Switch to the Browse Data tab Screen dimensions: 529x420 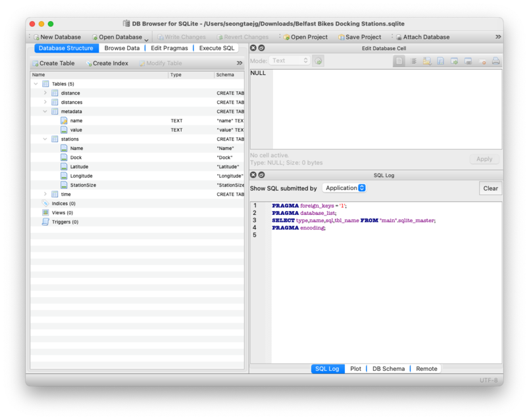pos(122,48)
